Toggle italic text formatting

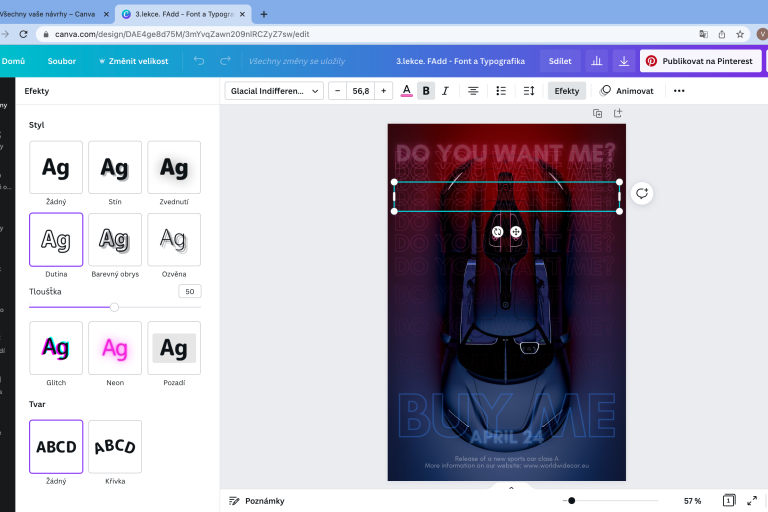(446, 91)
